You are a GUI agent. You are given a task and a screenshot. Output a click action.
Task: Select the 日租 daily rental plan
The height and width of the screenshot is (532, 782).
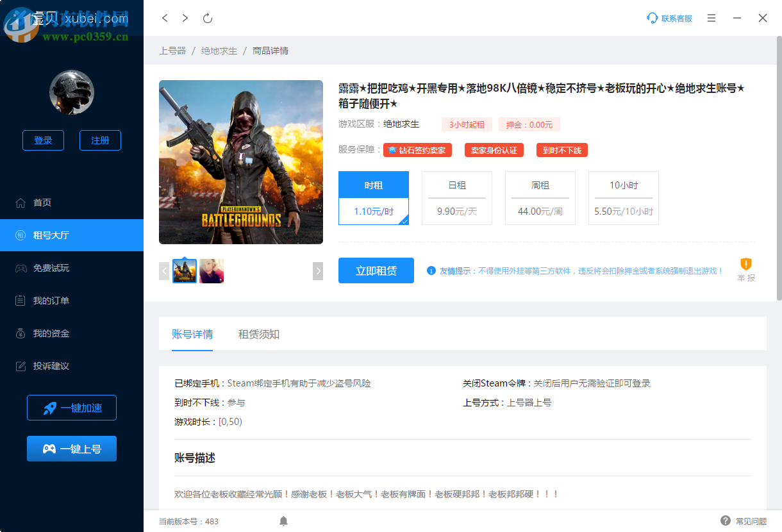pyautogui.click(x=456, y=197)
